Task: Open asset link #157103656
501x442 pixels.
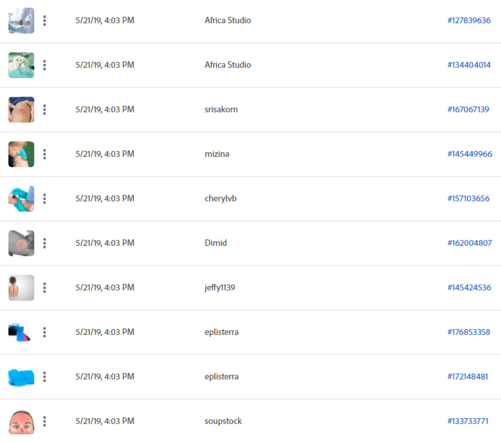Action: [468, 199]
